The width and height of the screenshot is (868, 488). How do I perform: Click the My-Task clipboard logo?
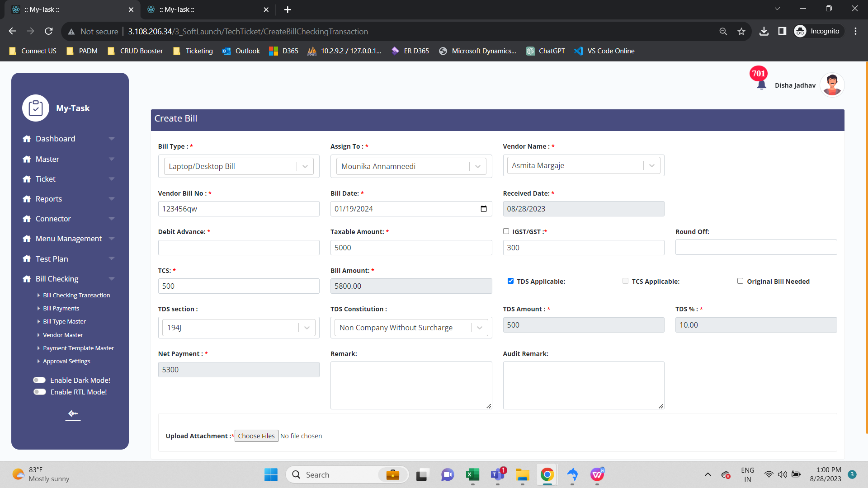pyautogui.click(x=36, y=108)
